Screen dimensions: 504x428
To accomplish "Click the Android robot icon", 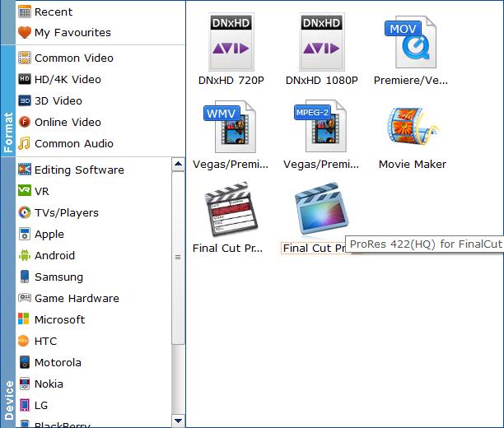I will (x=25, y=255).
